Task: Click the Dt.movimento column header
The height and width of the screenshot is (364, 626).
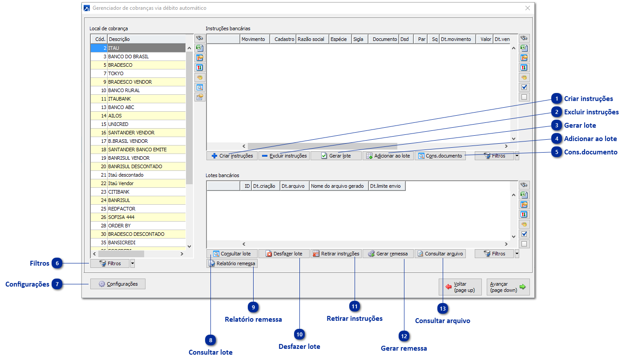Action: (x=457, y=39)
